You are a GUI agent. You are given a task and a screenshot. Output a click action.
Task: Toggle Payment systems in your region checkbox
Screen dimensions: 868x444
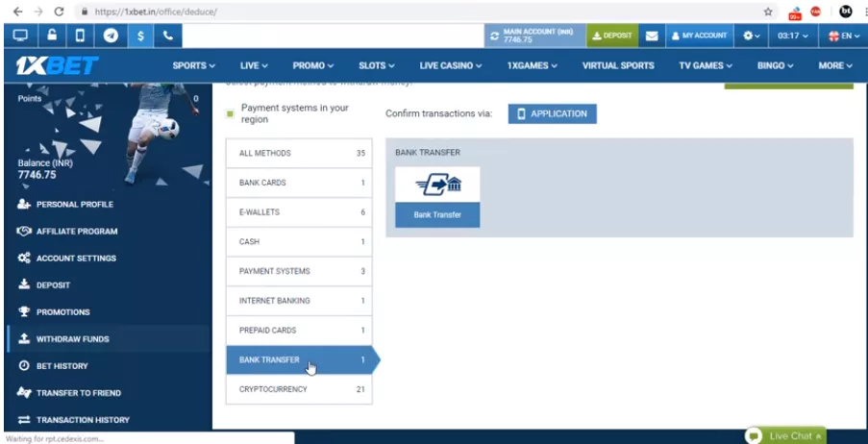230,113
